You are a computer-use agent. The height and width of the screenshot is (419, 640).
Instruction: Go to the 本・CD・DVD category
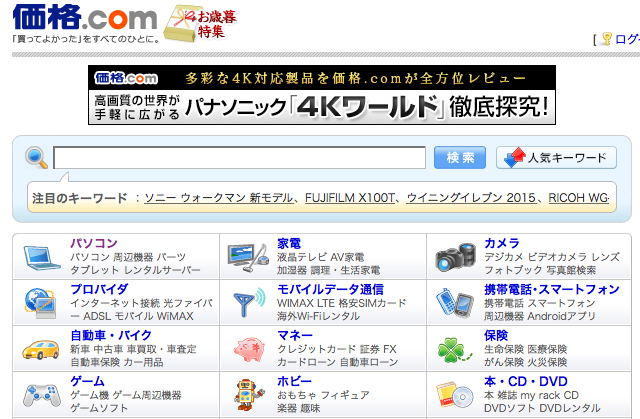coord(526,380)
